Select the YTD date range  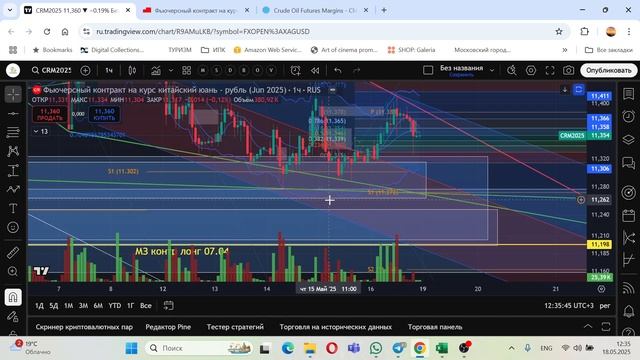(x=115, y=305)
